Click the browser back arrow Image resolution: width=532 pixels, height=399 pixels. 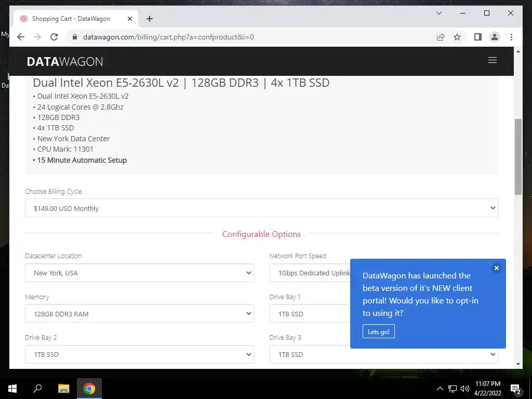[x=21, y=37]
